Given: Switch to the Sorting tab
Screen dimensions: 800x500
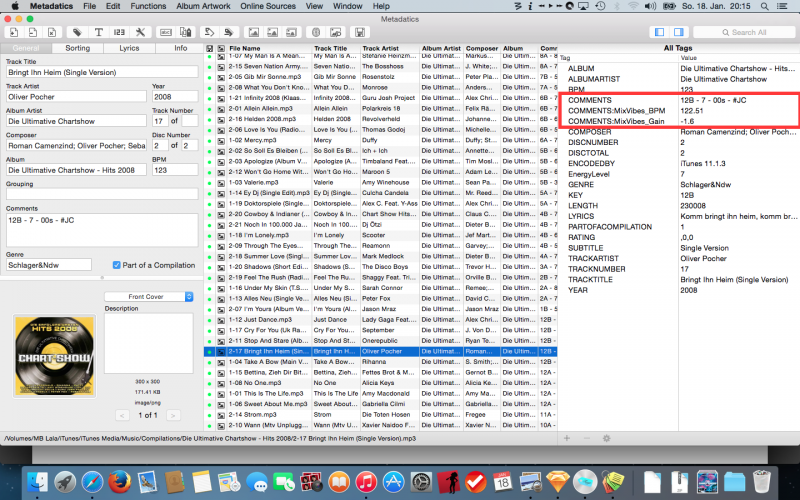Looking at the screenshot, I should pyautogui.click(x=78, y=48).
